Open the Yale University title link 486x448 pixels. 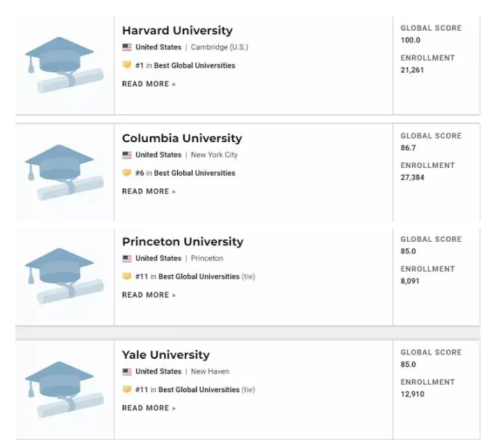coord(166,355)
